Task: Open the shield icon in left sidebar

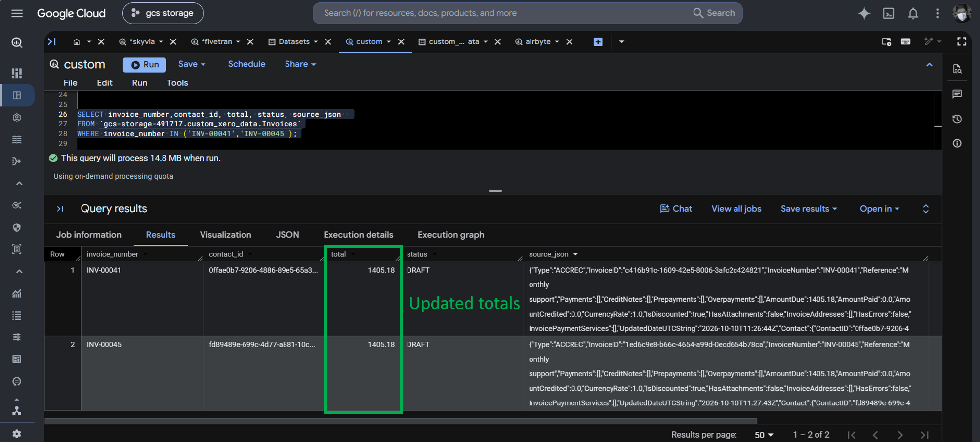Action: point(17,227)
